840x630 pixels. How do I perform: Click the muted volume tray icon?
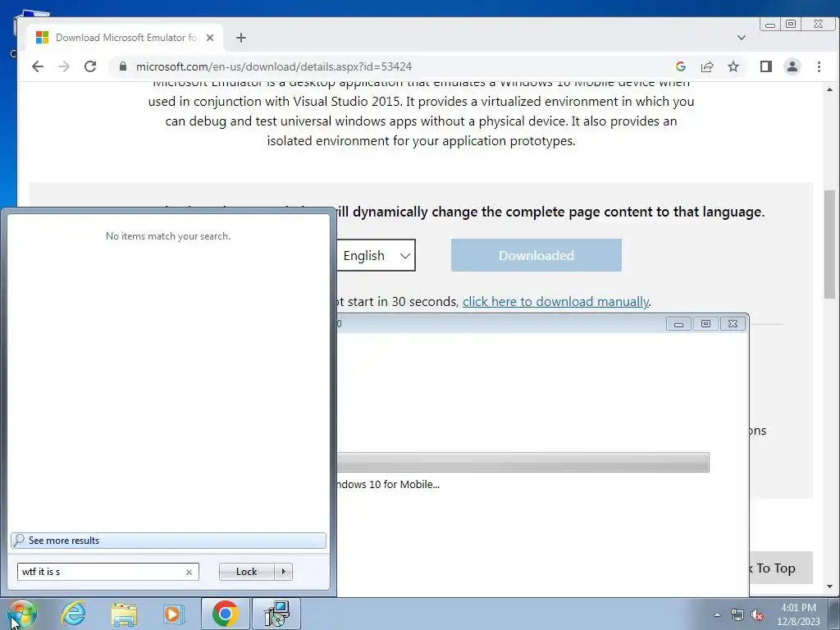(x=757, y=614)
